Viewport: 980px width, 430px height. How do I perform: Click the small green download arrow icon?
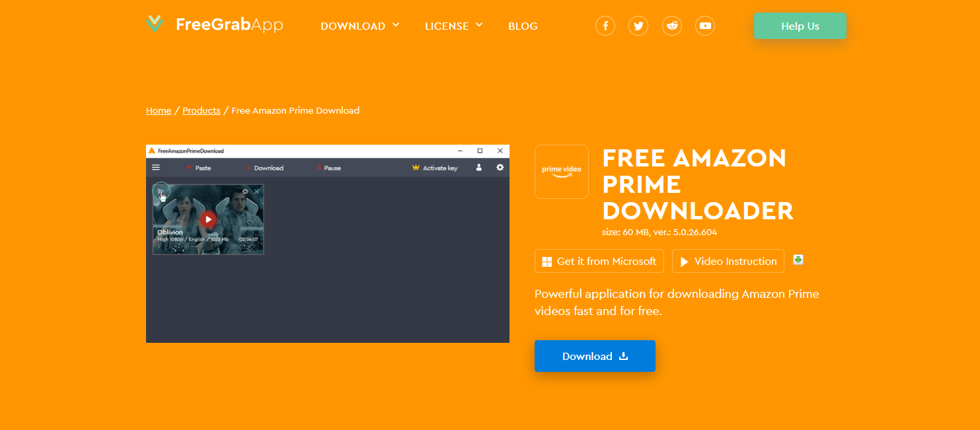798,260
